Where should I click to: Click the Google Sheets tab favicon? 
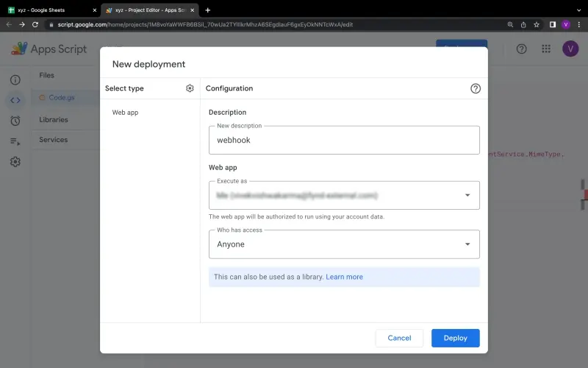(11, 10)
